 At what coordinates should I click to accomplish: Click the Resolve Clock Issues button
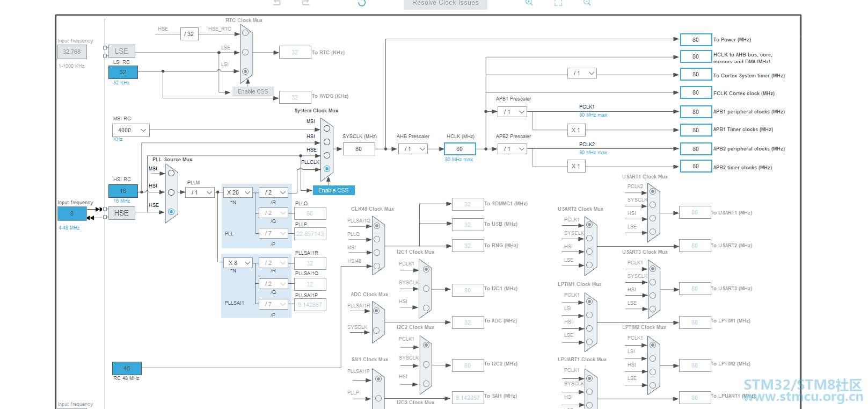[446, 3]
